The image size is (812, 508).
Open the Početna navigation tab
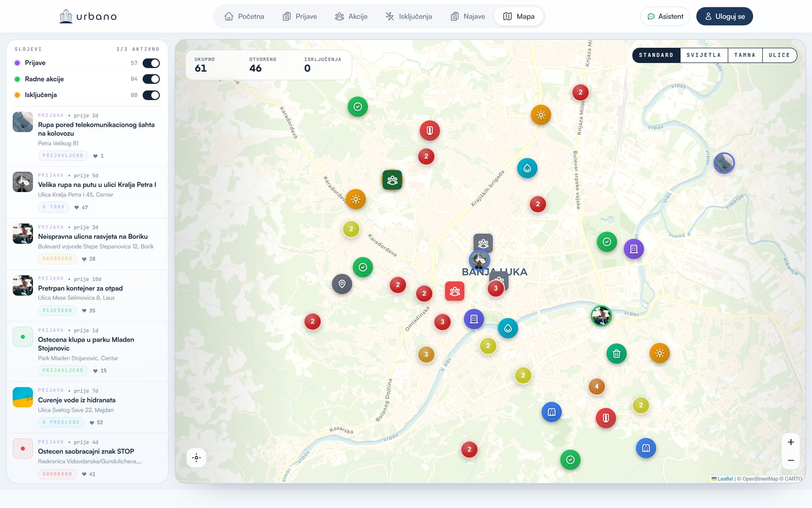244,16
